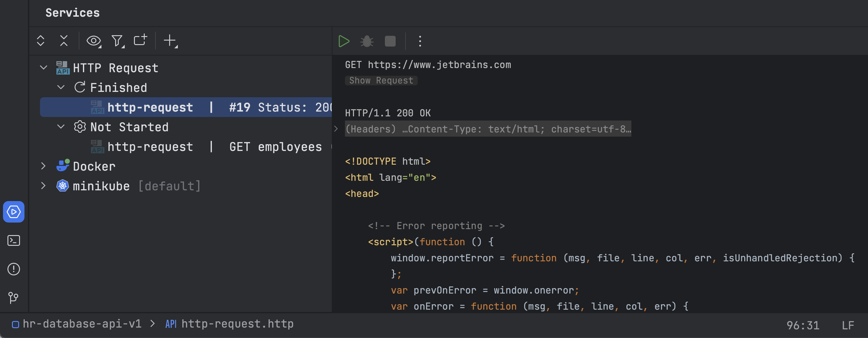Collapse the HTTP Request tree node
Viewport: 868px width, 338px height.
(x=44, y=67)
